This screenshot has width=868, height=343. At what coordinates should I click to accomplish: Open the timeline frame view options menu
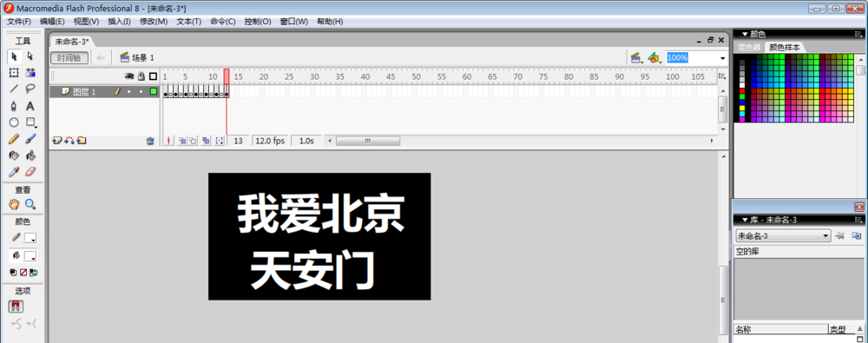click(x=722, y=76)
